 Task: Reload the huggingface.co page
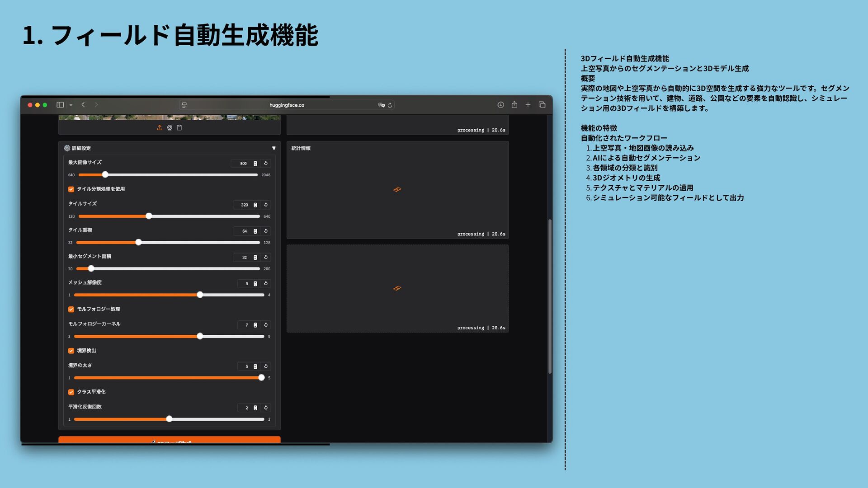[x=390, y=105]
